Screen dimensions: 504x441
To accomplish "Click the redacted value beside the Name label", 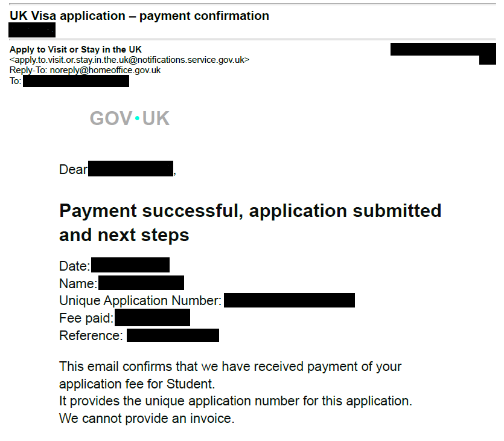I will 141,283.
